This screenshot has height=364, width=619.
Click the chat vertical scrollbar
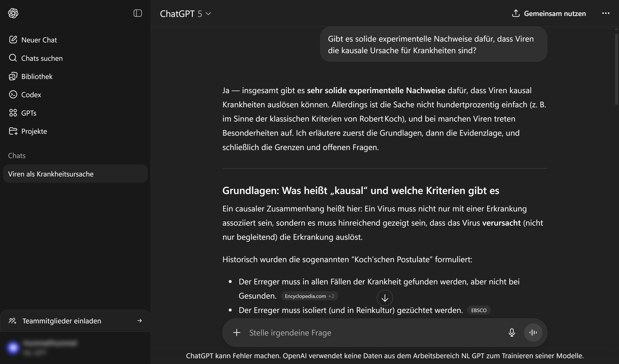[616, 69]
